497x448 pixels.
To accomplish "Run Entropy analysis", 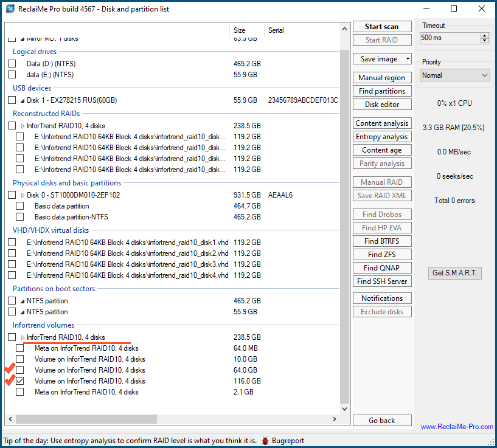I will click(x=382, y=137).
